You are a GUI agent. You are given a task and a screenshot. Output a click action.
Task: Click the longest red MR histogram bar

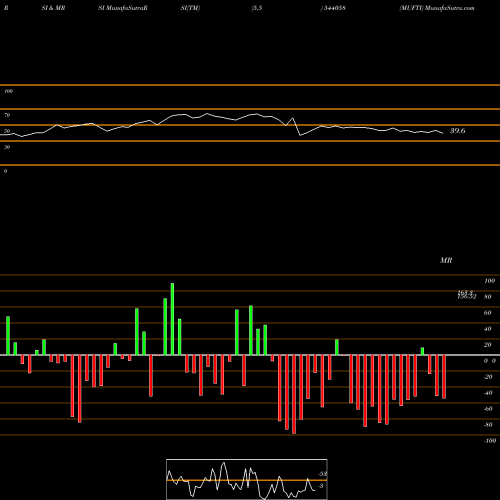294,394
